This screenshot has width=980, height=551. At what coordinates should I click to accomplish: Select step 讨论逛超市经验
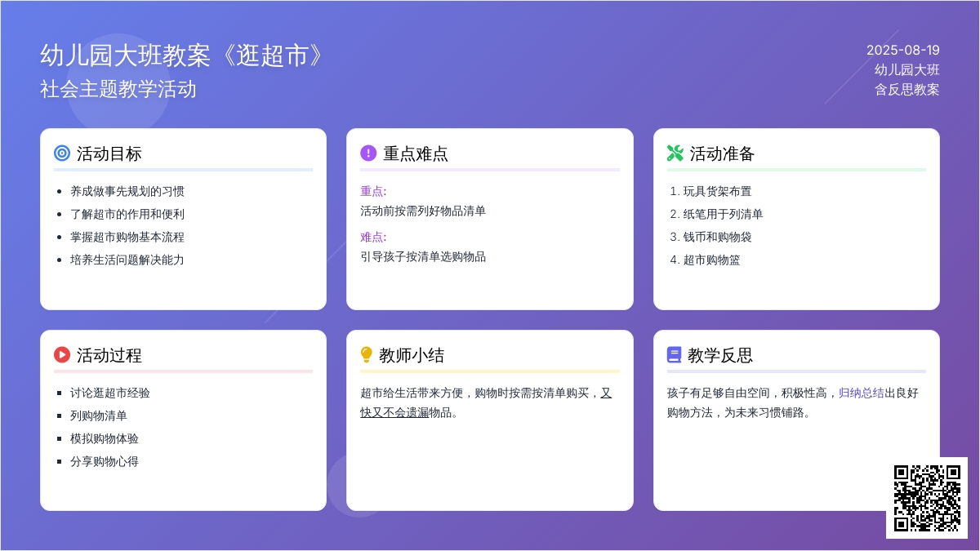point(110,393)
